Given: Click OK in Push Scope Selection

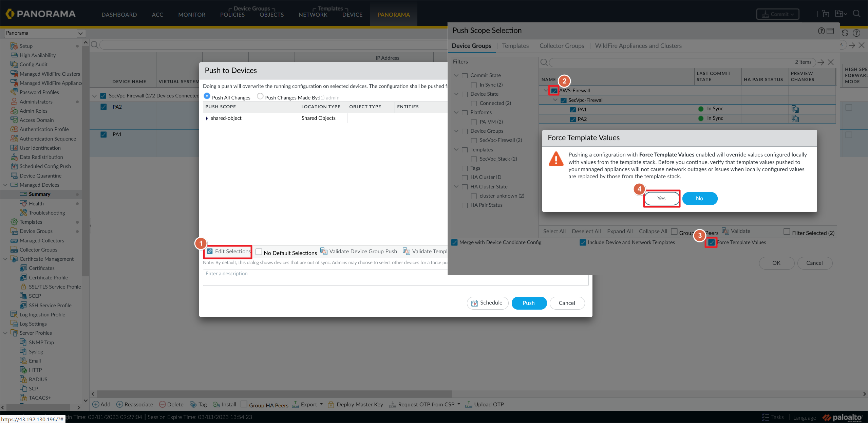Looking at the screenshot, I should point(776,263).
